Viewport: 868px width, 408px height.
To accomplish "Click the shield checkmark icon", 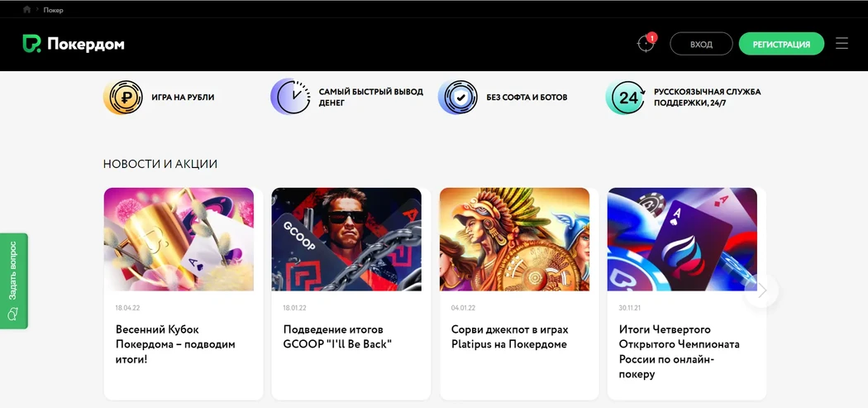I will coord(458,97).
